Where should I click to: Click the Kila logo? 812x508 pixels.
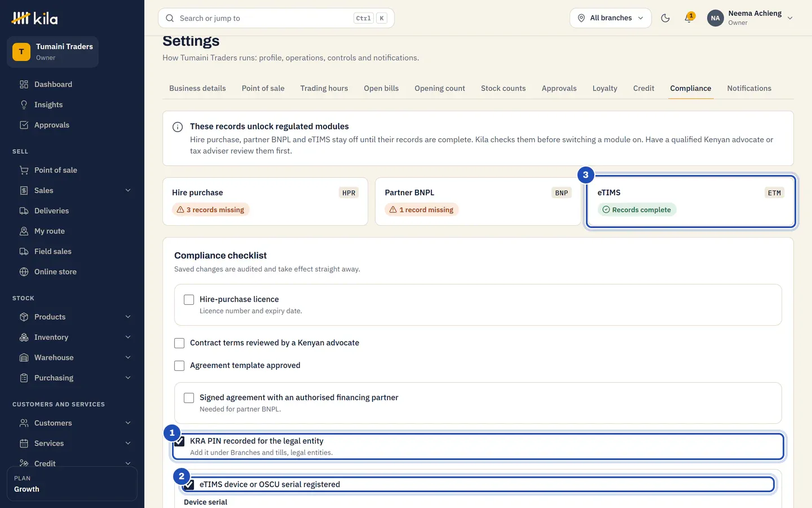[x=34, y=18]
